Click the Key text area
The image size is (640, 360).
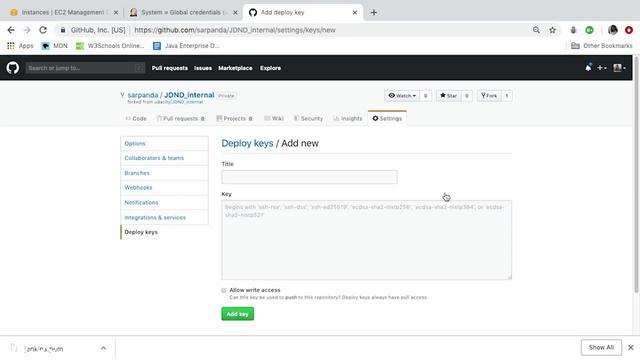point(367,240)
